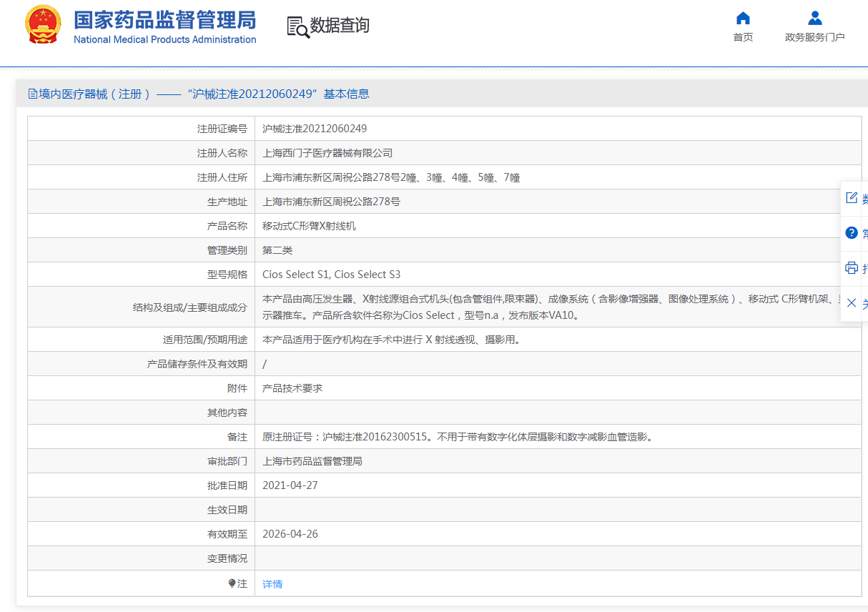868x612 pixels.
Task: Click the date 2021-04-27
Action: (x=290, y=485)
